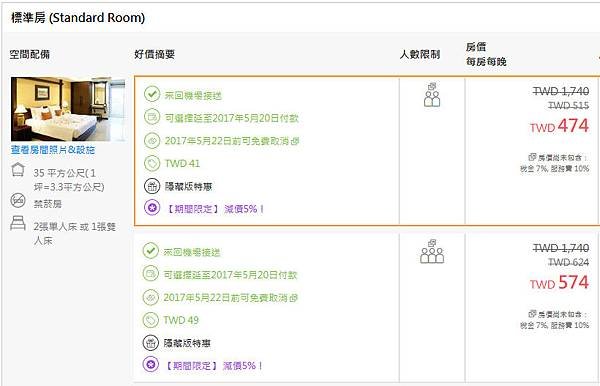
Task: Click the free cancellation icon in first offer
Action: (x=152, y=140)
